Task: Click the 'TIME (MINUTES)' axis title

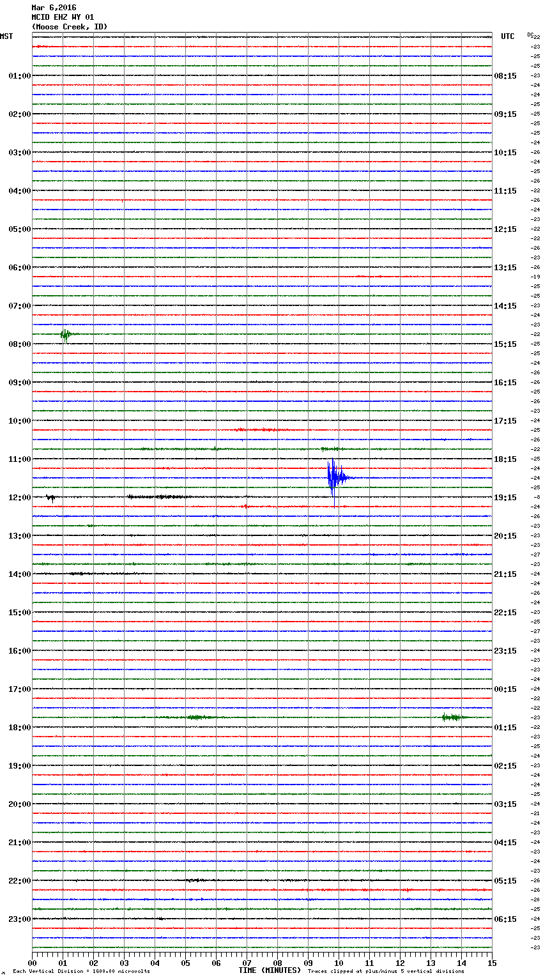Action: click(x=270, y=970)
